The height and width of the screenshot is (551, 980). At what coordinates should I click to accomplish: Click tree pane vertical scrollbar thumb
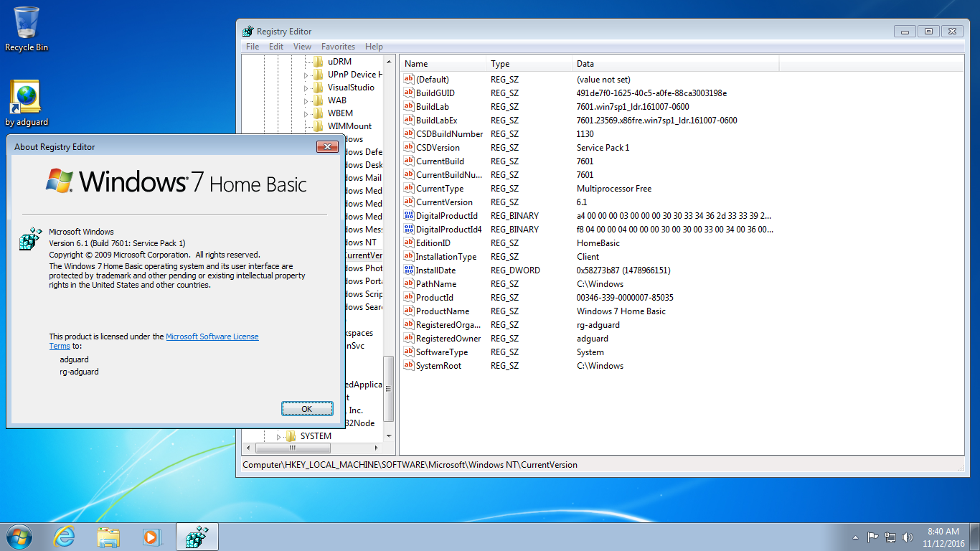pos(389,390)
